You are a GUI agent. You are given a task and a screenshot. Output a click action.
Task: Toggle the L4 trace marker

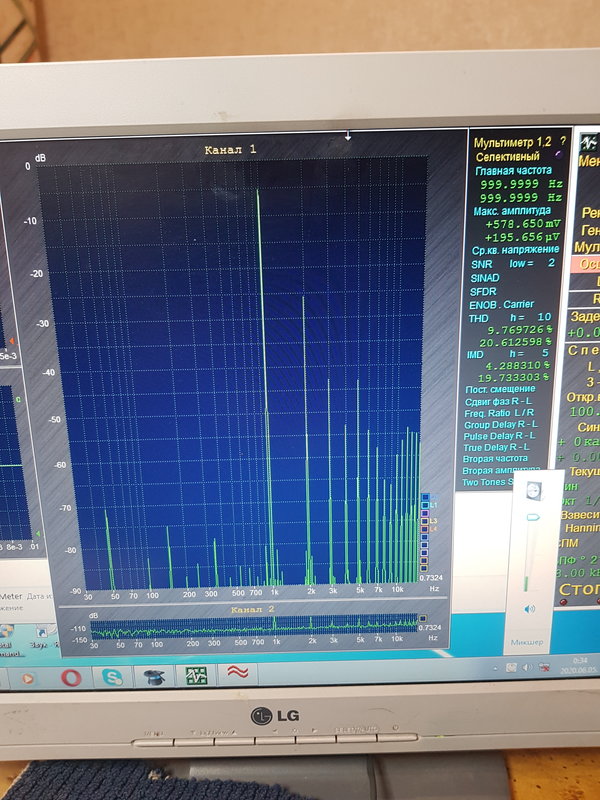pos(424,529)
